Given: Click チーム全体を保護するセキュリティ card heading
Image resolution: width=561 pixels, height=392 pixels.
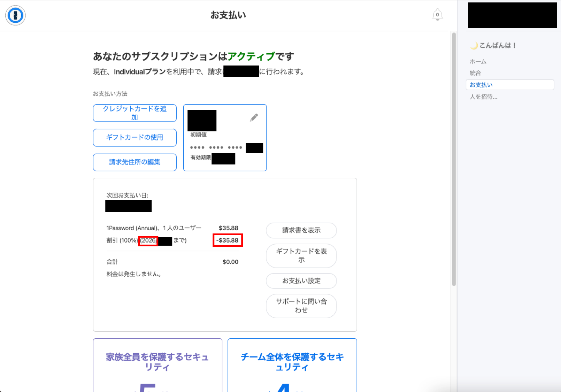Looking at the screenshot, I should [x=292, y=362].
